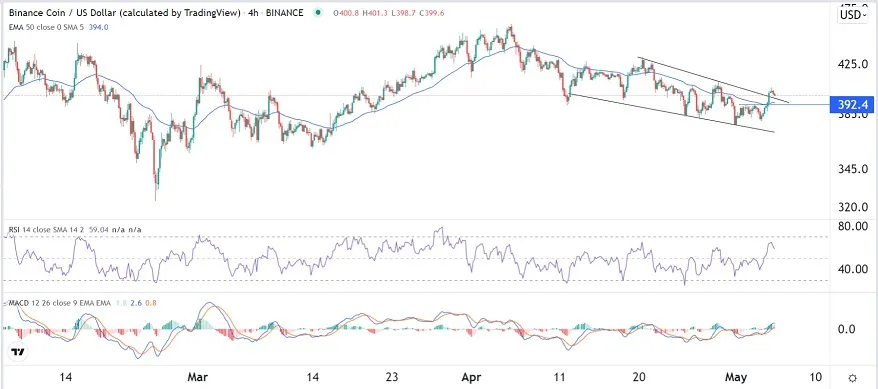
Task: Click the 10 date label
Action: pos(815,376)
